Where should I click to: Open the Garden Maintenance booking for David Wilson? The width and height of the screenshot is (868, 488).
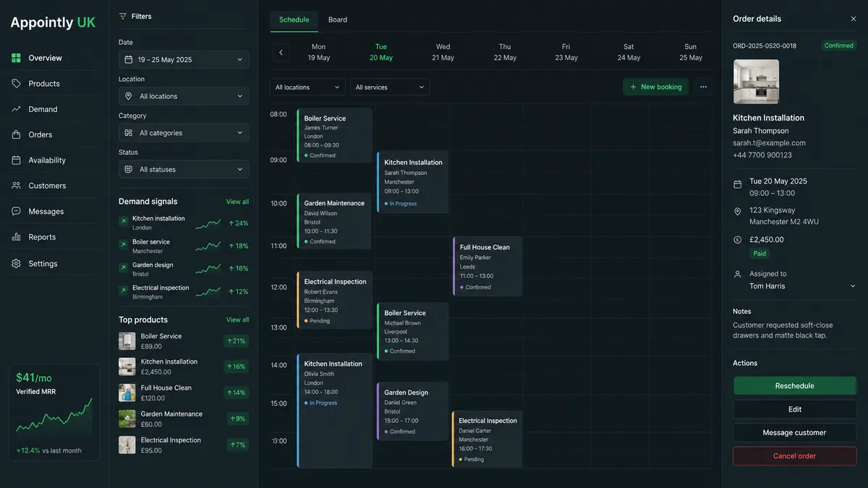[334, 221]
